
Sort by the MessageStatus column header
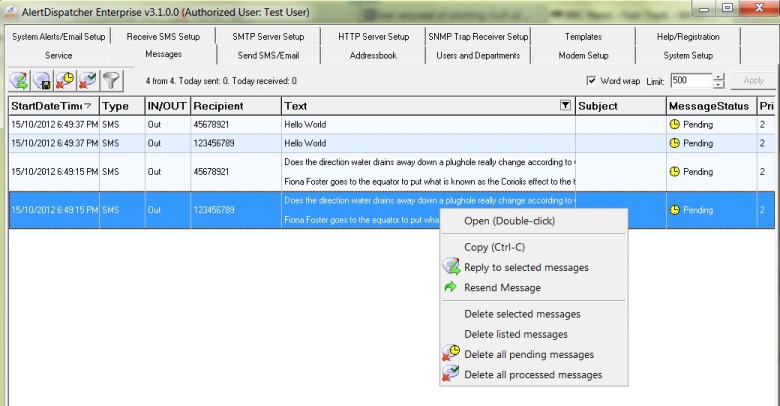pos(711,106)
